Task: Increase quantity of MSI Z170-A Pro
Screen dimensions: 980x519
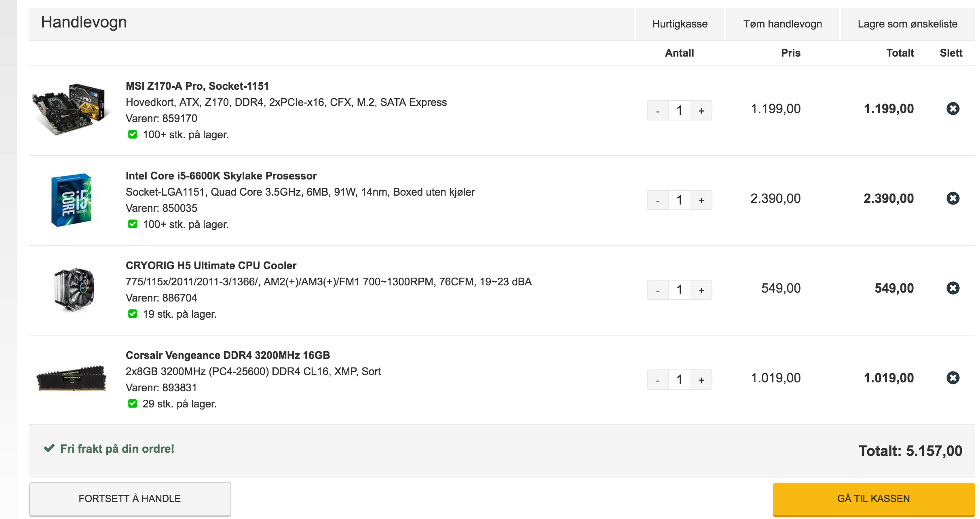Action: click(701, 110)
